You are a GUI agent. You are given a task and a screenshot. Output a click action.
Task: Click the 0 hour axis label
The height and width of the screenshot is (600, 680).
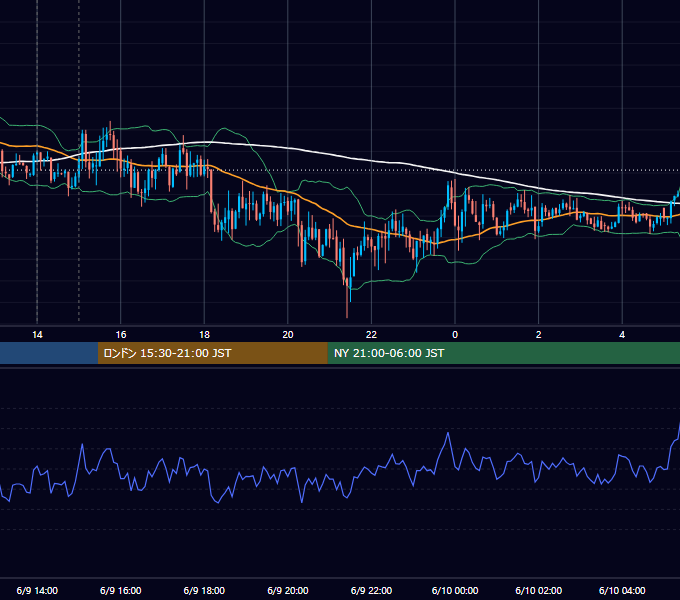pyautogui.click(x=455, y=335)
